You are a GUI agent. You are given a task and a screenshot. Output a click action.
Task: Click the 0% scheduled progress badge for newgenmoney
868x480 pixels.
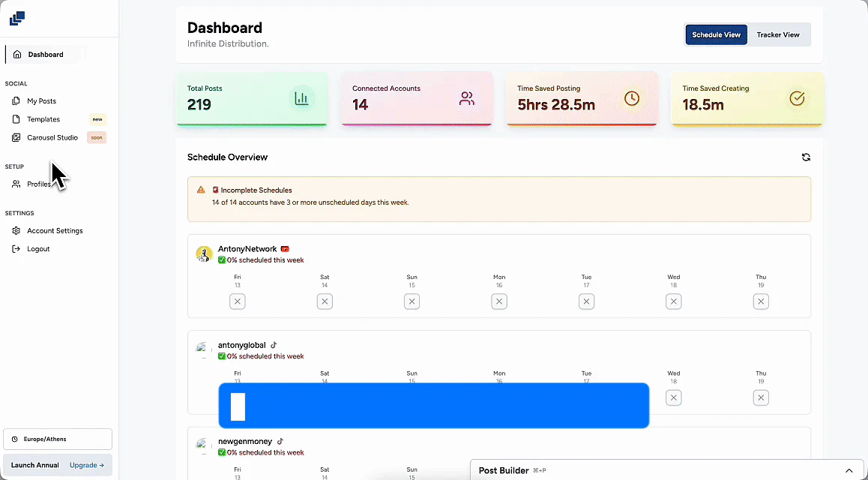coord(259,452)
